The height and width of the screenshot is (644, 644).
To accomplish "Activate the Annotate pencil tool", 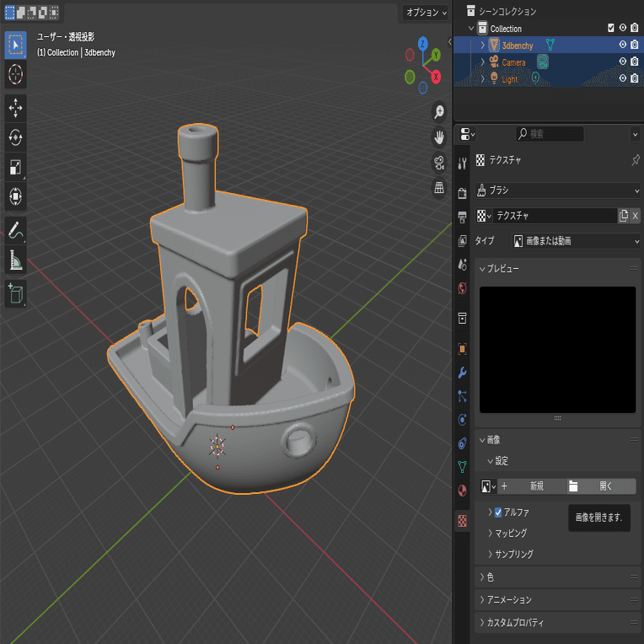I will [16, 230].
